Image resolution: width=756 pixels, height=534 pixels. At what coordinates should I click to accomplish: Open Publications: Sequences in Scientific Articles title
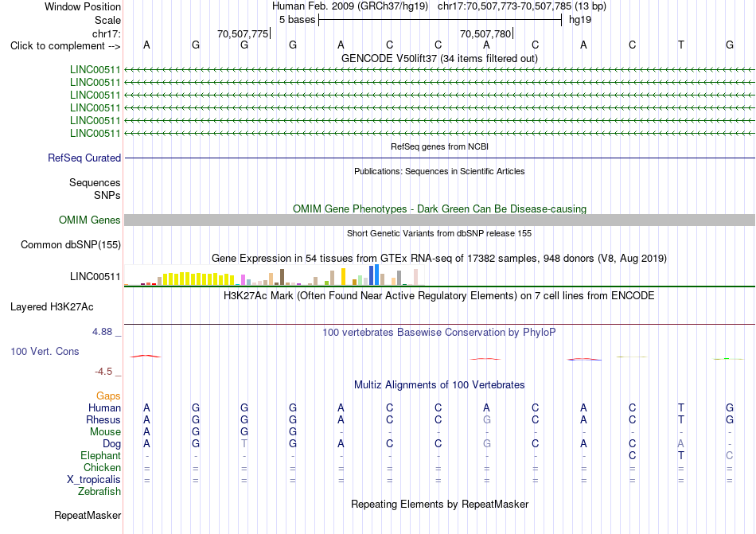click(439, 171)
